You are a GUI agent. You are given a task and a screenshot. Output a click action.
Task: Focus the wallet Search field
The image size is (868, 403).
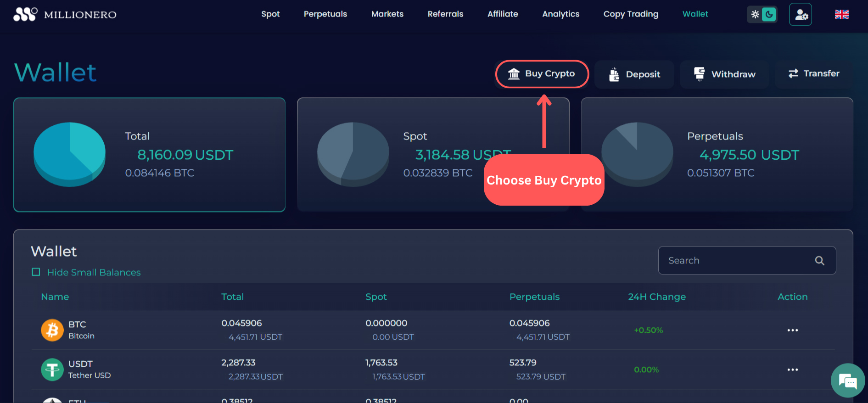pos(734,261)
